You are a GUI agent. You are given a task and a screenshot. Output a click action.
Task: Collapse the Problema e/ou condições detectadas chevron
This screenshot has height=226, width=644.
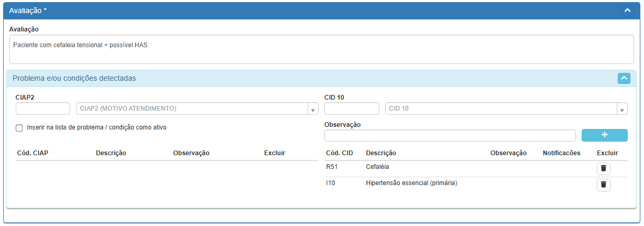624,78
